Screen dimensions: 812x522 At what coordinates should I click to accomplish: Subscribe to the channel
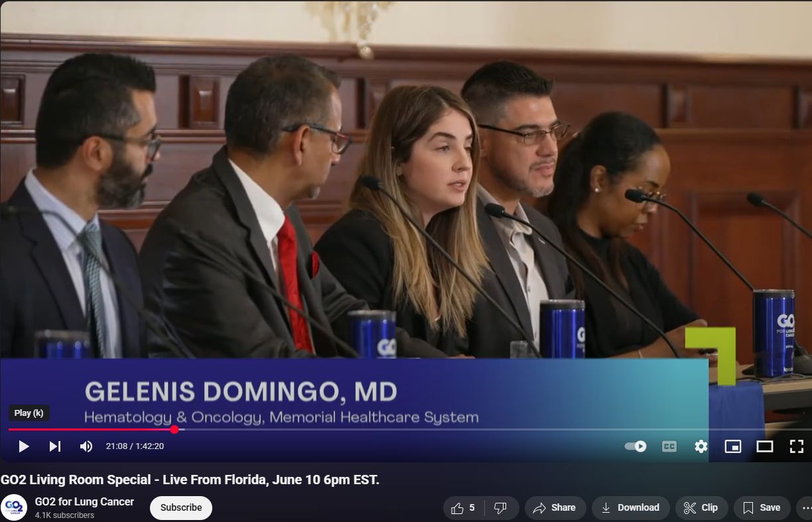click(181, 507)
